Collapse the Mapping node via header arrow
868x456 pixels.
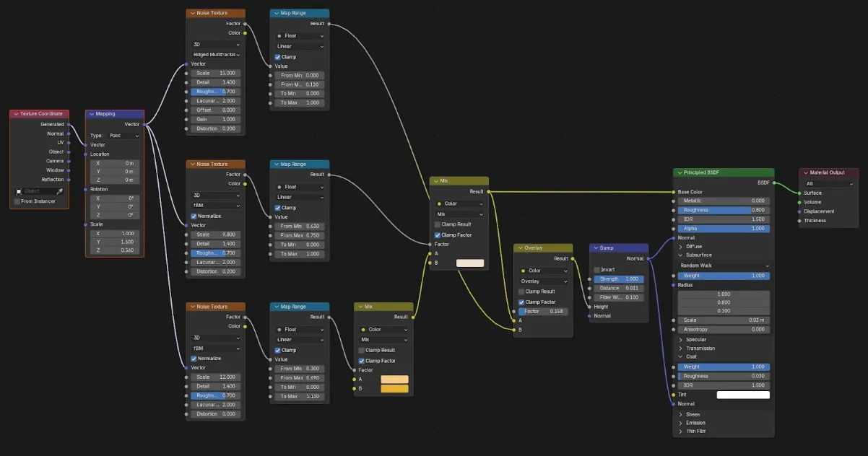(91, 114)
